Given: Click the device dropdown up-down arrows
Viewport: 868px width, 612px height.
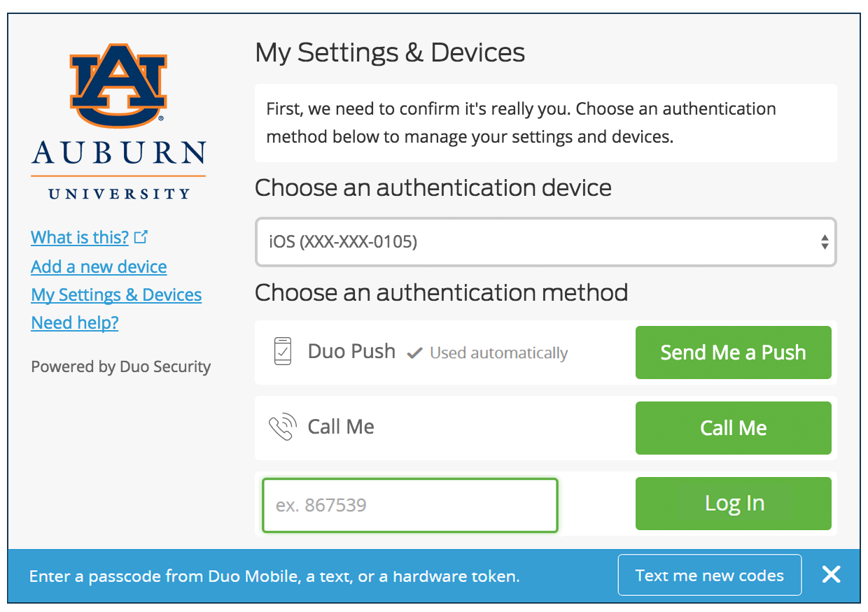Looking at the screenshot, I should (x=825, y=242).
